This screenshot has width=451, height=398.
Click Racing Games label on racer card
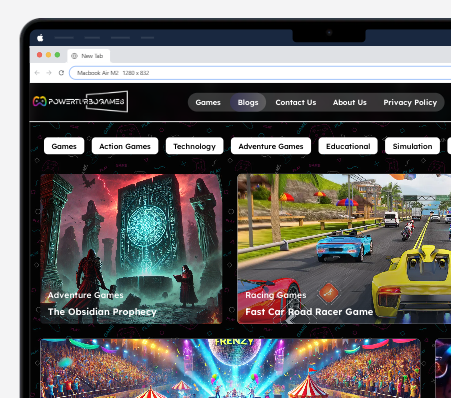pos(276,295)
